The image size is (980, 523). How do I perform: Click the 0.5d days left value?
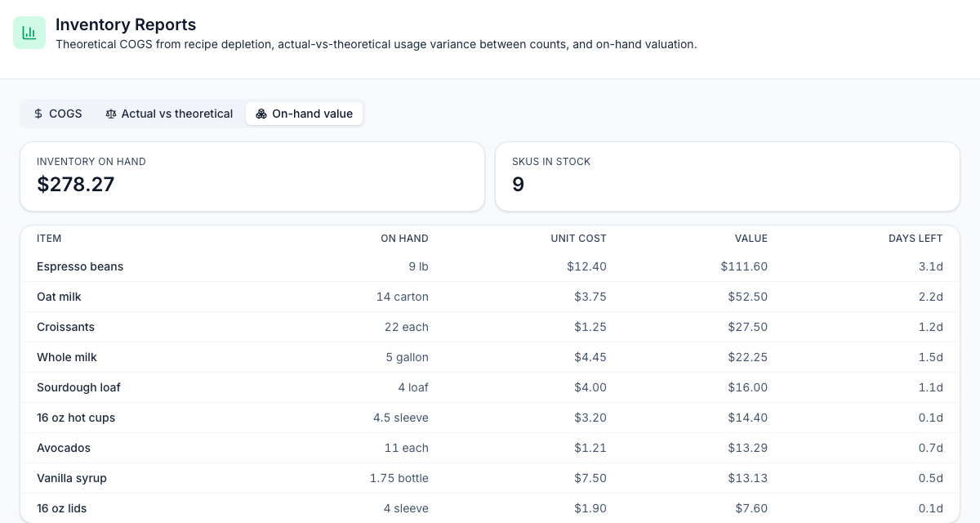(931, 478)
